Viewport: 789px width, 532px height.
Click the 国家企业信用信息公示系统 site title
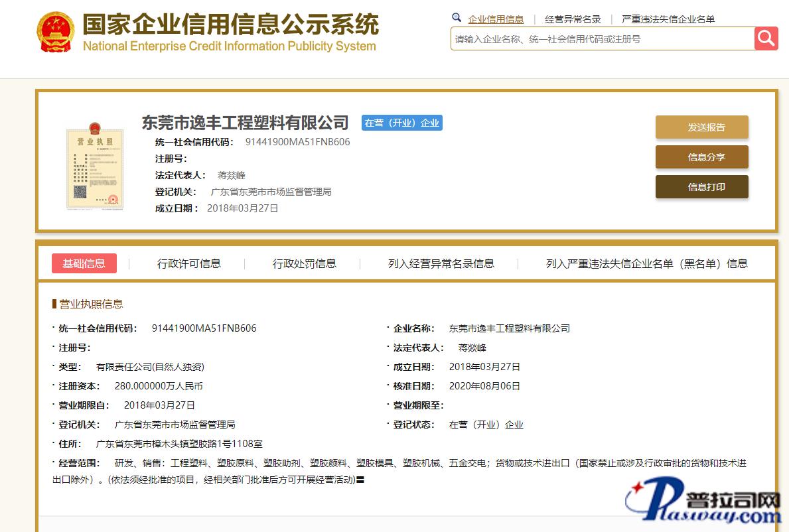coord(230,25)
